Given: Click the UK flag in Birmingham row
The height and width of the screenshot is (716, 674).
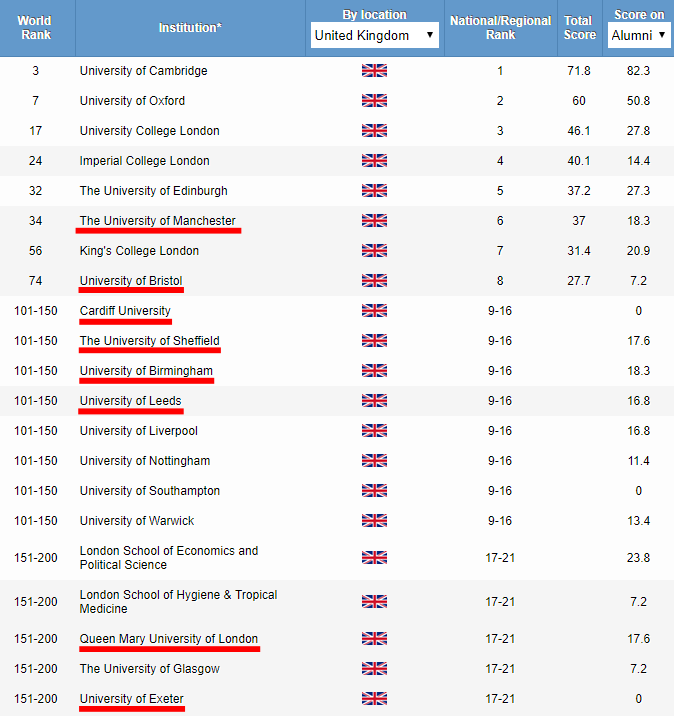Looking at the screenshot, I should pyautogui.click(x=374, y=371).
